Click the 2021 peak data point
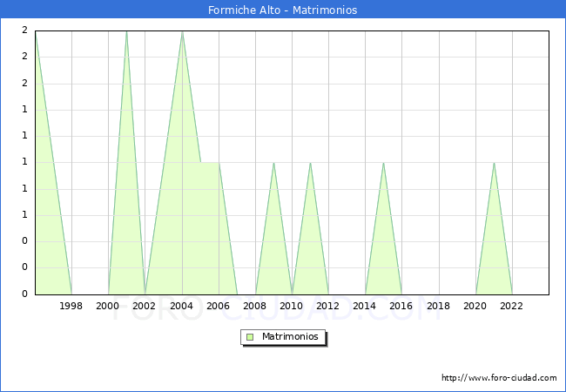This screenshot has height=392, width=566. tap(494, 163)
